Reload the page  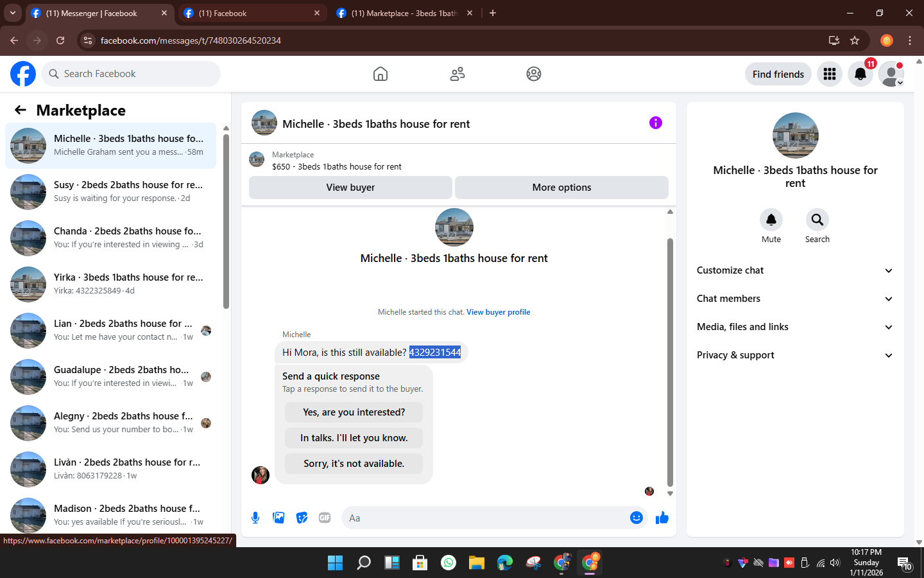60,40
